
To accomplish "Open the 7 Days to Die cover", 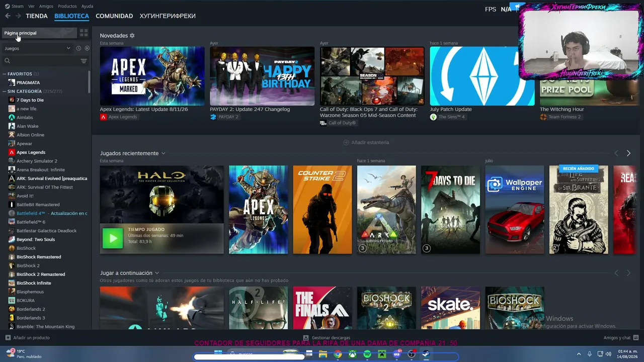I will pos(450,210).
